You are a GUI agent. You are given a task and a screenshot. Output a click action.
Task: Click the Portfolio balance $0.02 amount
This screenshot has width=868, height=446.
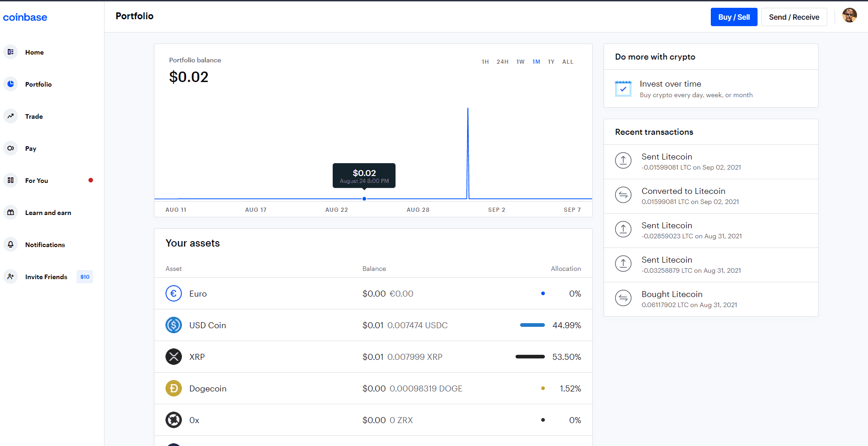coord(189,77)
